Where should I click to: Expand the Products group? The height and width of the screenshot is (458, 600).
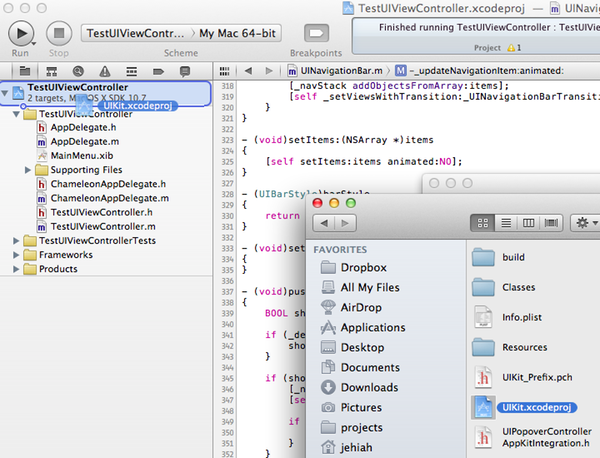click(x=16, y=269)
